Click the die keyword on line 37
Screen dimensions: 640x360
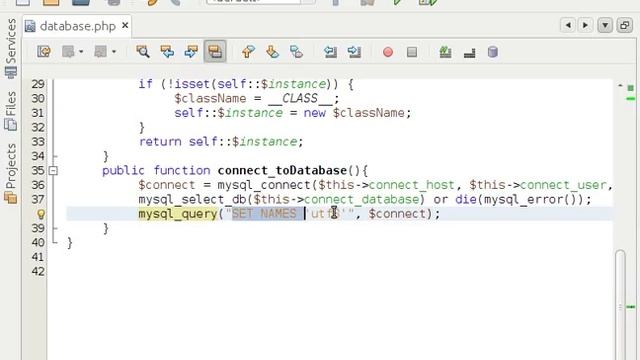(x=466, y=200)
